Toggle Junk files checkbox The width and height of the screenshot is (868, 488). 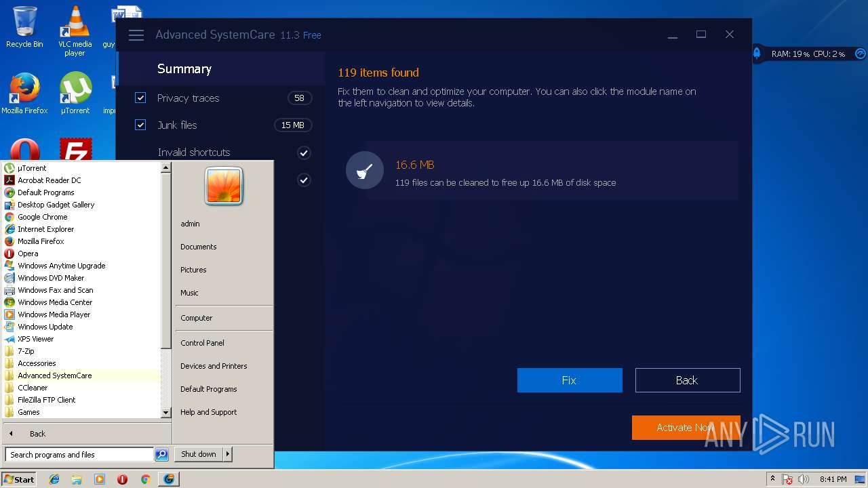140,125
